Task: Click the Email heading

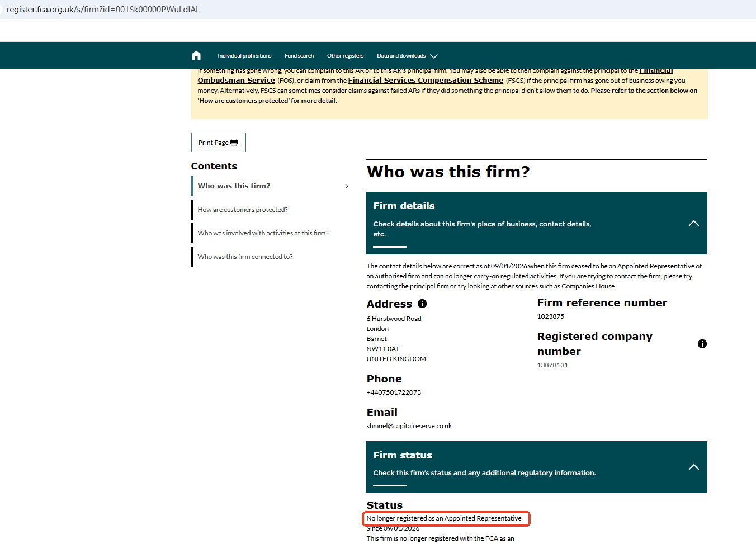Action: pyautogui.click(x=382, y=412)
